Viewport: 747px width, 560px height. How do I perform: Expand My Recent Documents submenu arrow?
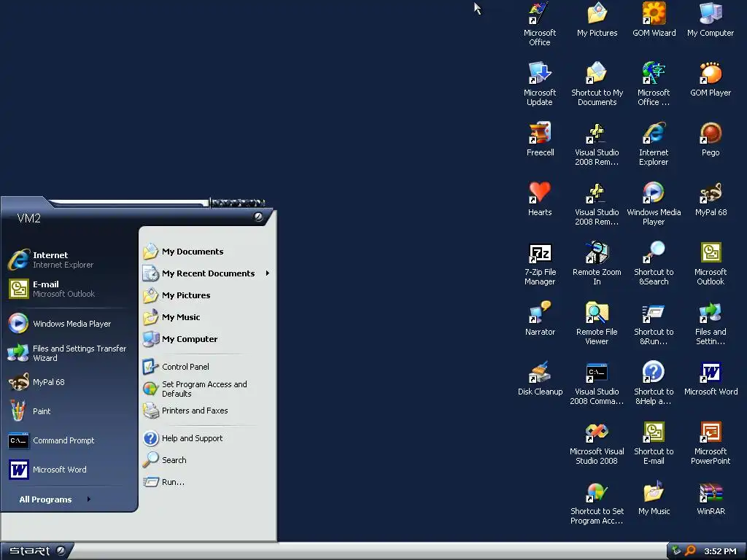point(268,273)
